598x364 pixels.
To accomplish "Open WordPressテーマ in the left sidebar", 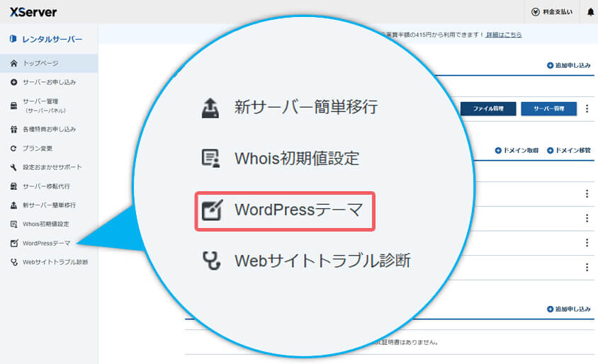I will coord(40,243).
